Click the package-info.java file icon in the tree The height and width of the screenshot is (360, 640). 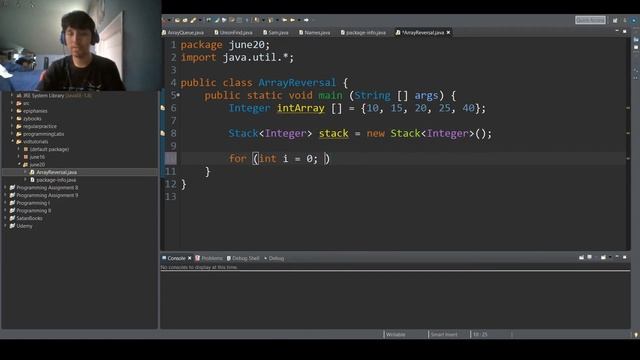tap(33, 180)
